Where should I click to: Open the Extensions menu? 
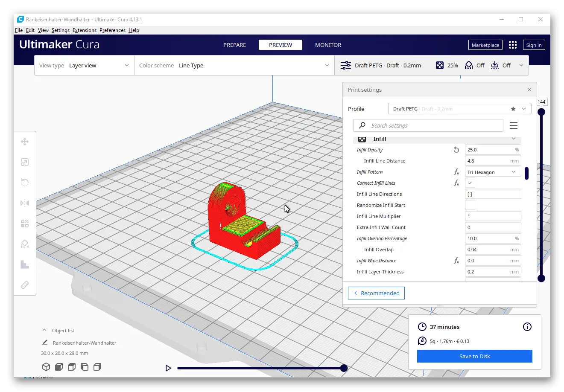point(84,30)
